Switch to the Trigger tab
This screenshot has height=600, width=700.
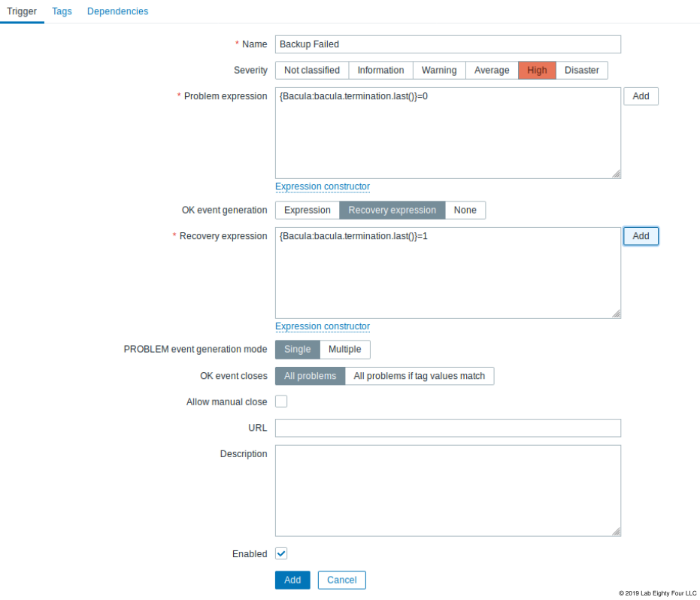click(x=22, y=11)
